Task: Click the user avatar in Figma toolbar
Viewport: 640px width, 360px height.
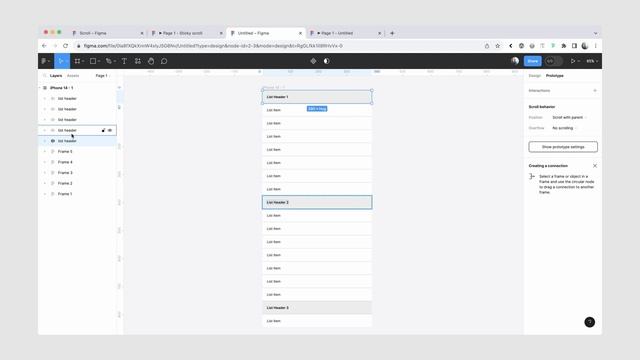Action: pyautogui.click(x=515, y=61)
